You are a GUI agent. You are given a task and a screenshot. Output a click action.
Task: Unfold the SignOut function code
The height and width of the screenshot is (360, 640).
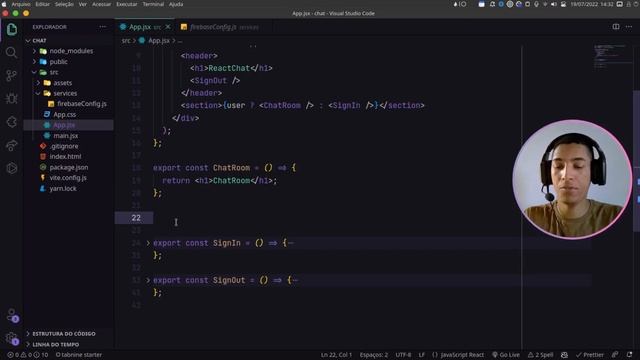click(148, 280)
